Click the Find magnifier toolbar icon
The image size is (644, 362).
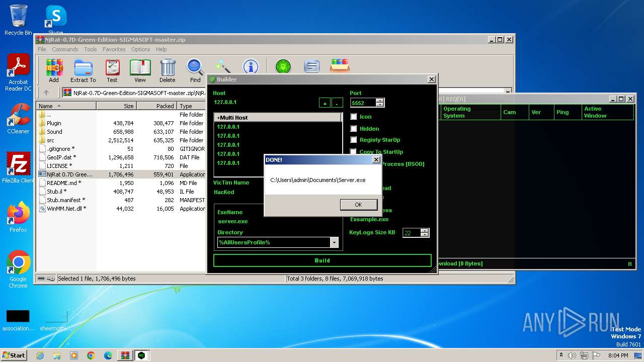point(195,70)
